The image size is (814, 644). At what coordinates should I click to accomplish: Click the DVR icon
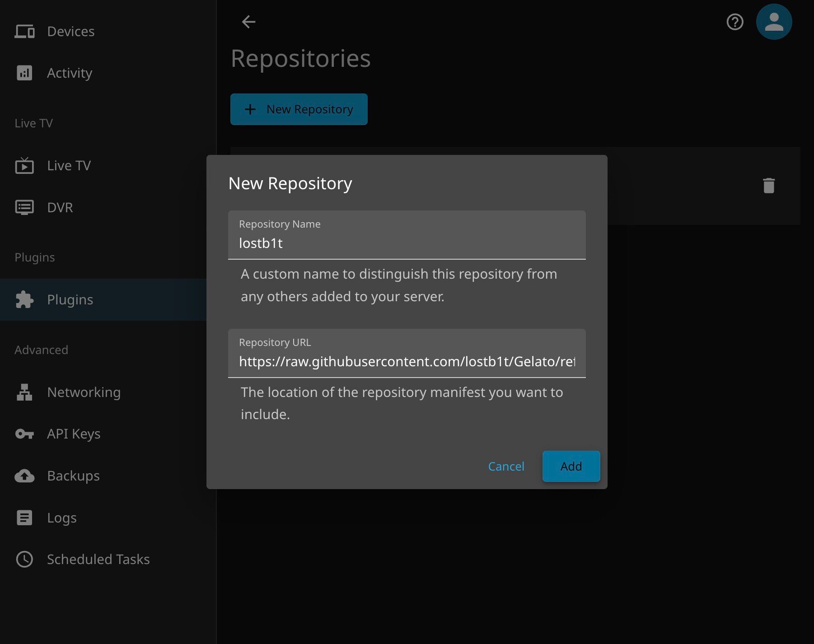pos(24,207)
